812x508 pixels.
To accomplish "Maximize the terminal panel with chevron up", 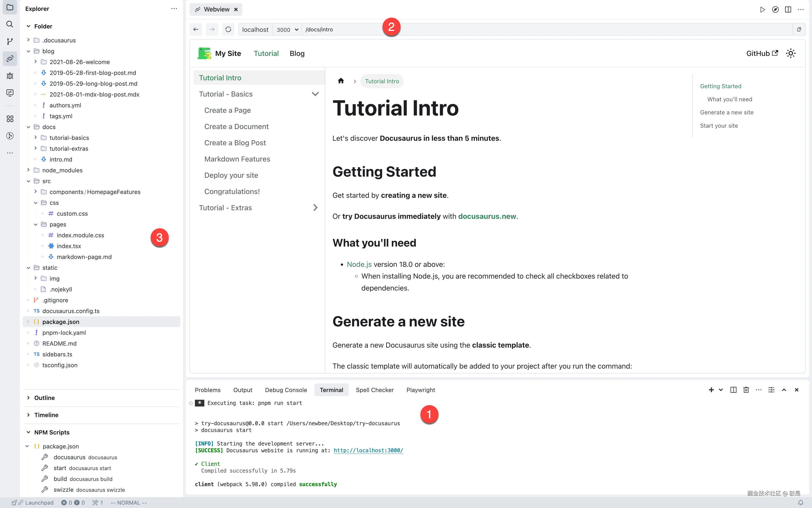I will (x=784, y=390).
